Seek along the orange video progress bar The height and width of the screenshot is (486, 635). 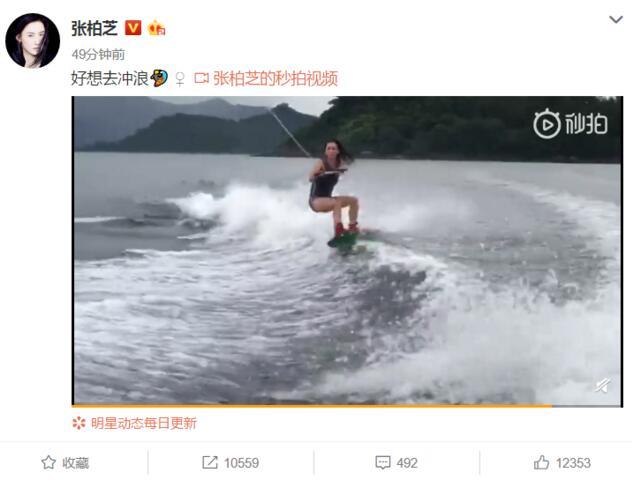click(x=347, y=405)
